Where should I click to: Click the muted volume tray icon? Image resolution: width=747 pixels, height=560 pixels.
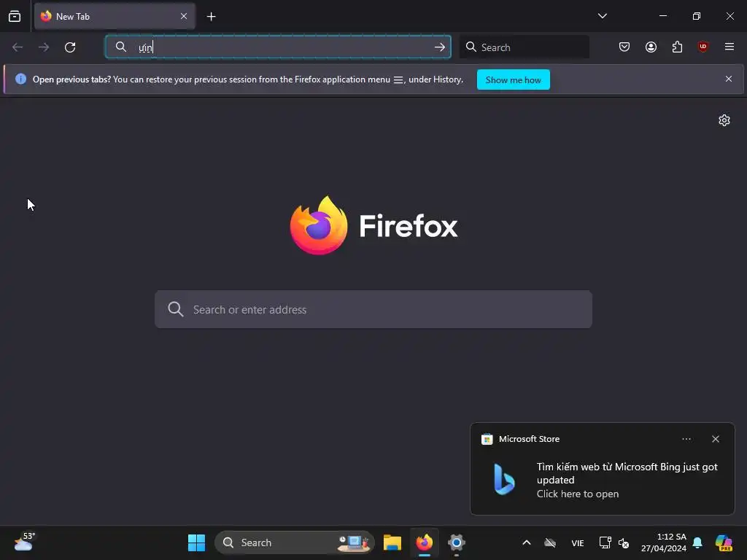coord(623,542)
